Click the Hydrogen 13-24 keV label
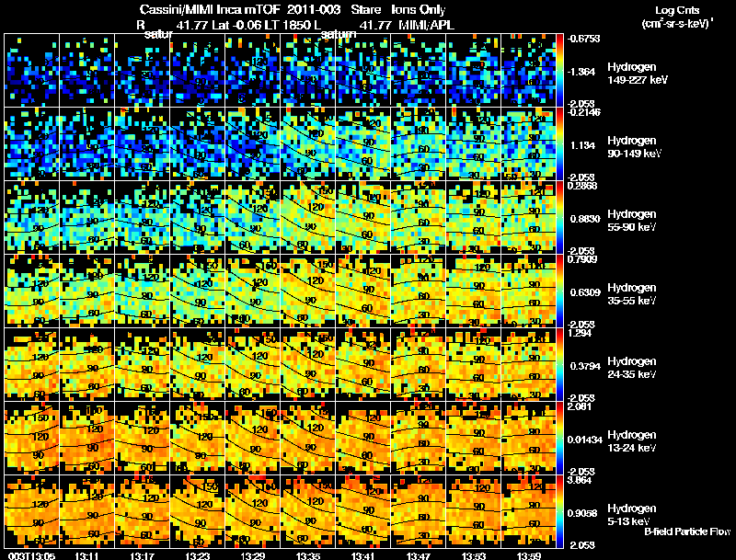Image resolution: width=736 pixels, height=560 pixels. pos(632,441)
